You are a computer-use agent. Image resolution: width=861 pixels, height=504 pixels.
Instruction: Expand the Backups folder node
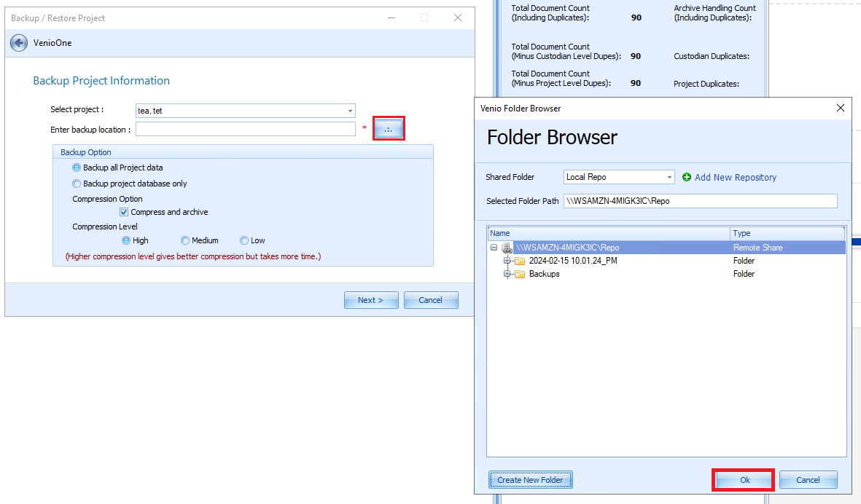coord(507,274)
